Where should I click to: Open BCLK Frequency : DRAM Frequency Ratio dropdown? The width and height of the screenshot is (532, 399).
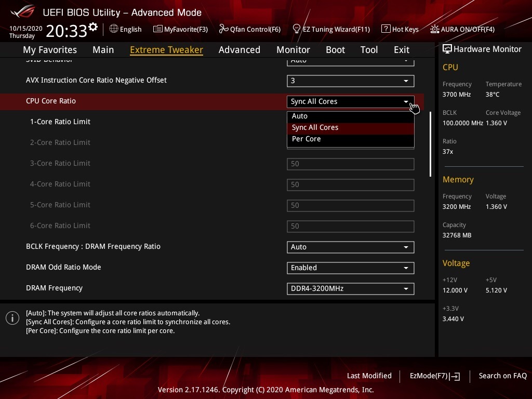[x=351, y=247]
